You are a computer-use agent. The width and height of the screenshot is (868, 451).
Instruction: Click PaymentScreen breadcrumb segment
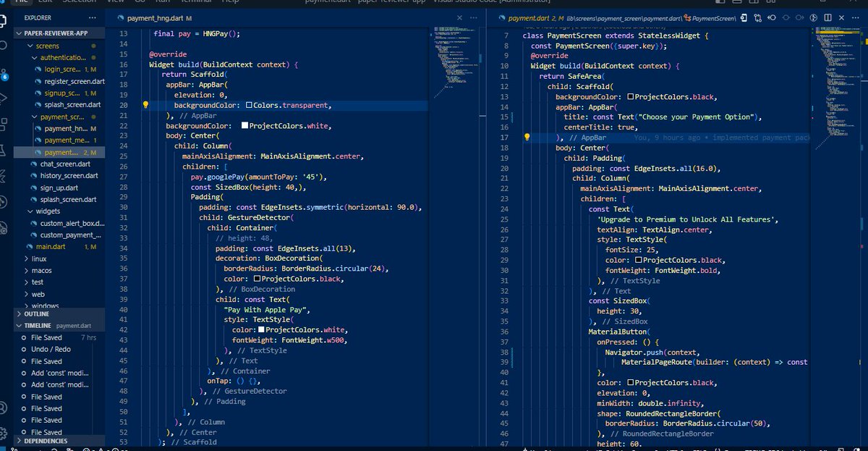716,17
